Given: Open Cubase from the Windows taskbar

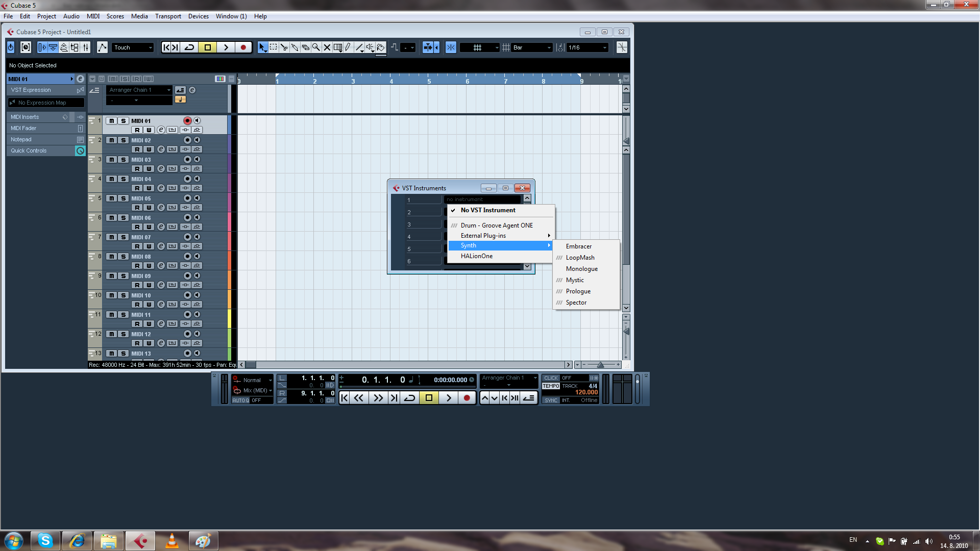Looking at the screenshot, I should click(x=140, y=540).
